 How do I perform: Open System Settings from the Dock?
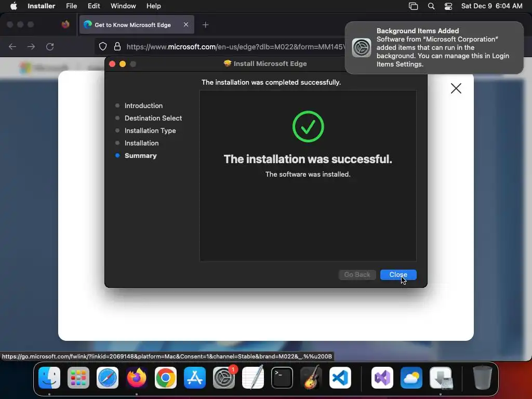click(224, 378)
